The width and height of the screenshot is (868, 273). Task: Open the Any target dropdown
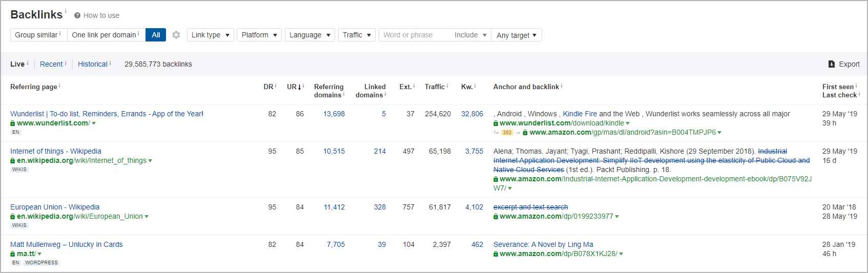516,35
